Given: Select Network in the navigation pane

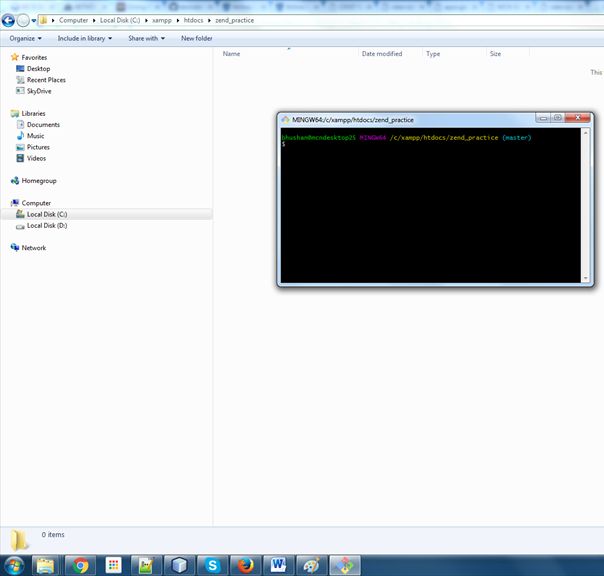Looking at the screenshot, I should [34, 247].
